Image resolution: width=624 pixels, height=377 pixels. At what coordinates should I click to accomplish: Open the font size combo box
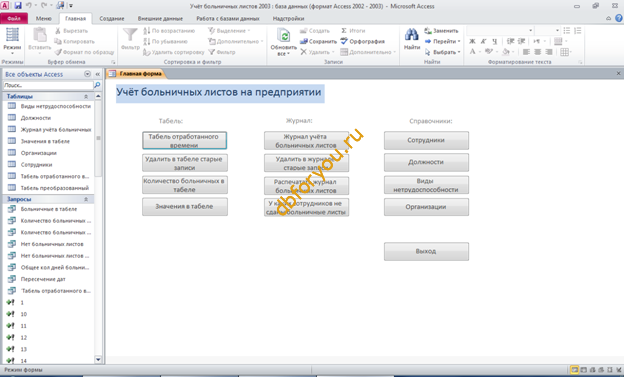coord(548,31)
